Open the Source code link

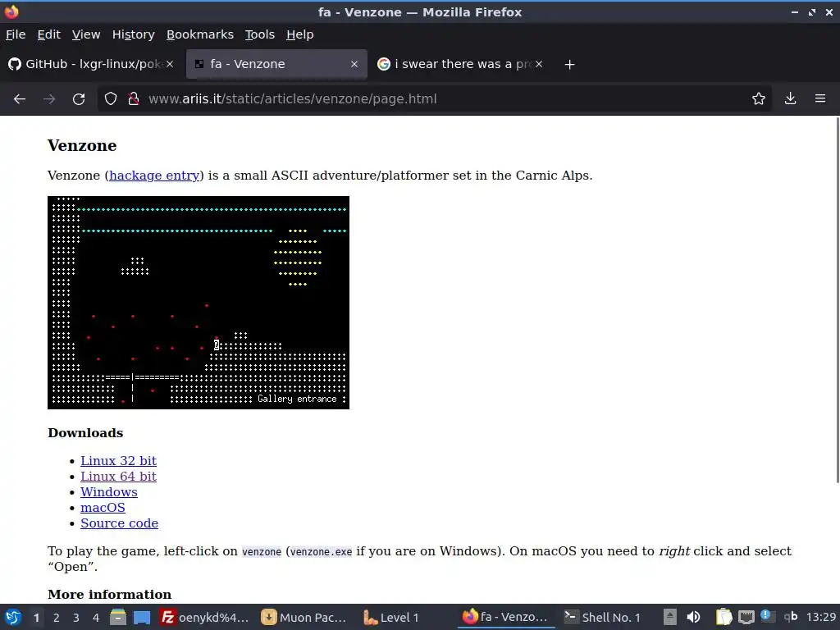[120, 523]
